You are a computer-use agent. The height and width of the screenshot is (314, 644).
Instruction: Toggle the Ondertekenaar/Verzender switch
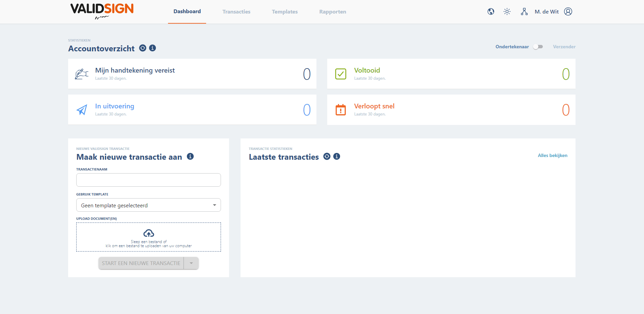(x=538, y=47)
